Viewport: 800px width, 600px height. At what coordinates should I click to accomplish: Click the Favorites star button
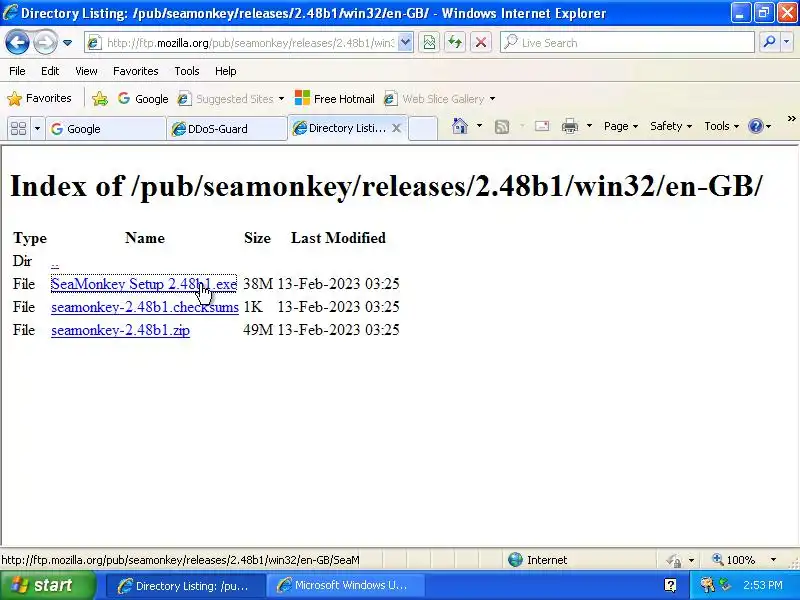(40, 98)
